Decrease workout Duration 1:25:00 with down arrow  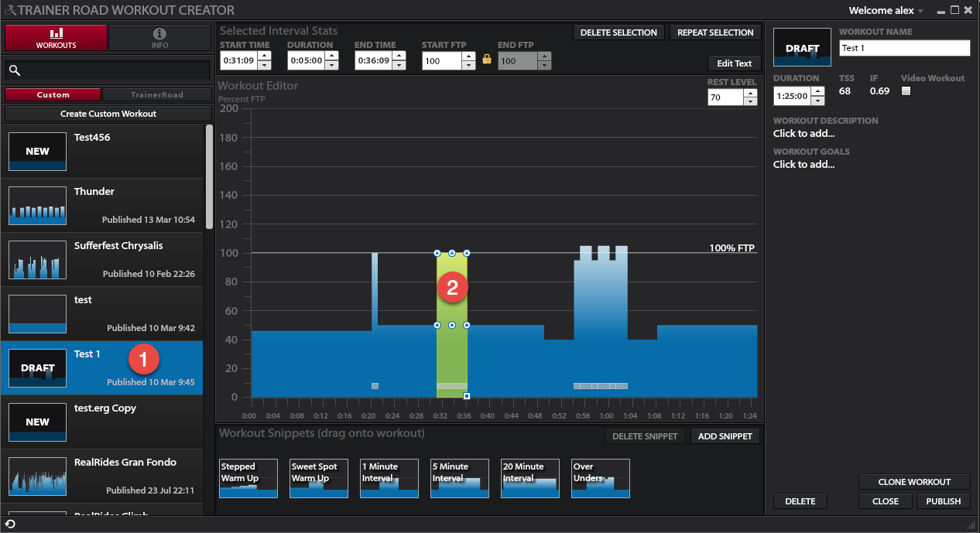point(816,101)
